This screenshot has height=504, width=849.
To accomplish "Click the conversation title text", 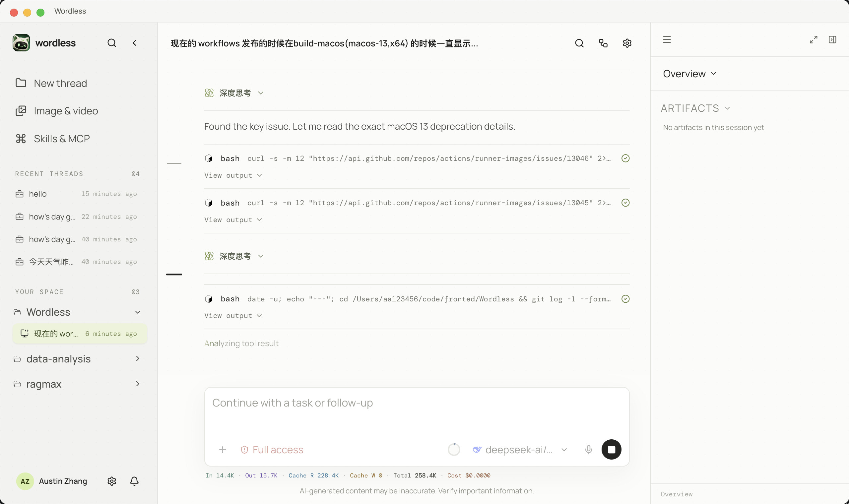I will [324, 43].
